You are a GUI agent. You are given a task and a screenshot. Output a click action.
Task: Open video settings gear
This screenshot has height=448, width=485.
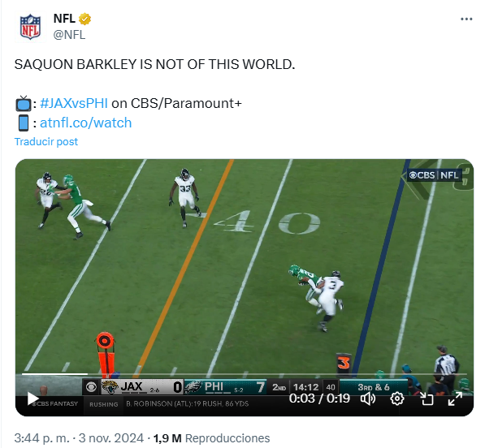pyautogui.click(x=397, y=398)
